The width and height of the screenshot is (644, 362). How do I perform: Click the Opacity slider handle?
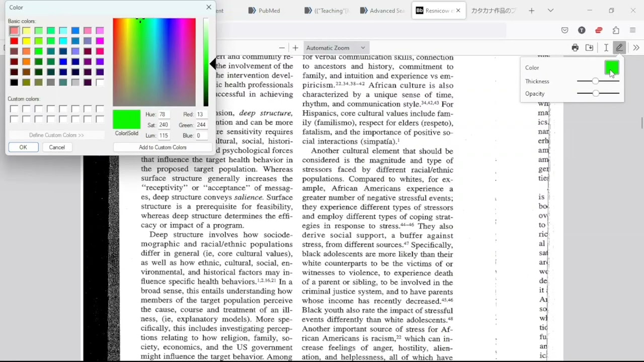(596, 94)
